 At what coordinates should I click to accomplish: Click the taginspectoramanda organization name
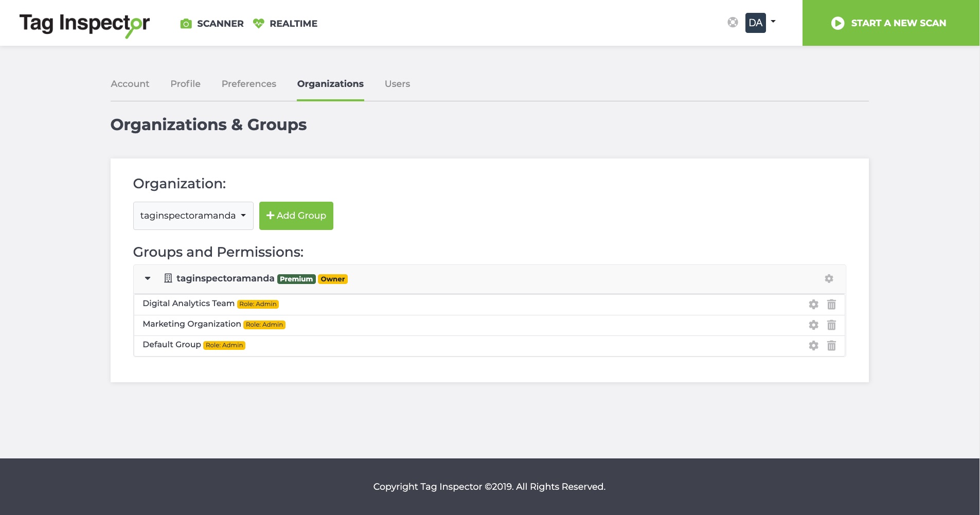pos(225,278)
